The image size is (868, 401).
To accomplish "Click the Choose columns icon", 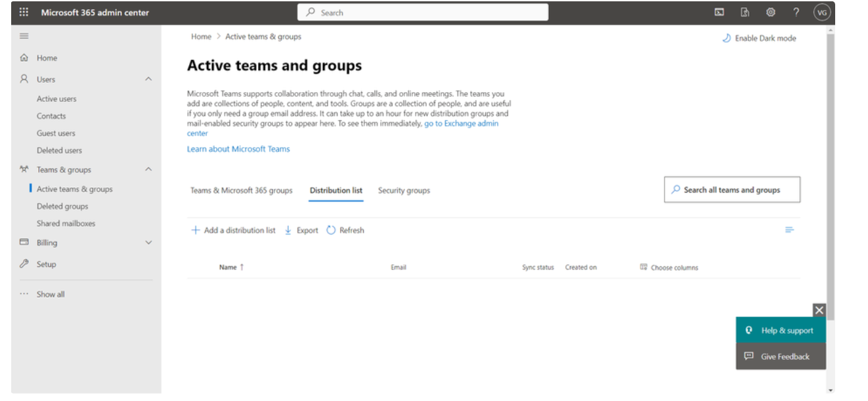I will click(643, 267).
